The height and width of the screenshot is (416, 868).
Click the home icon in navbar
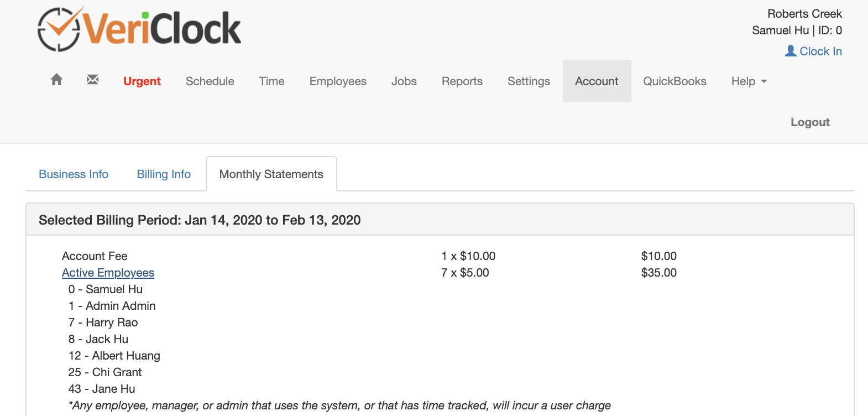(x=56, y=80)
